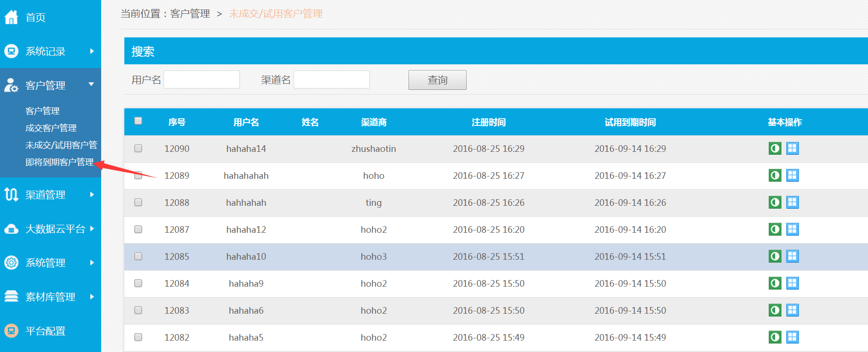Click blue grid icon for hahhahah

point(792,202)
